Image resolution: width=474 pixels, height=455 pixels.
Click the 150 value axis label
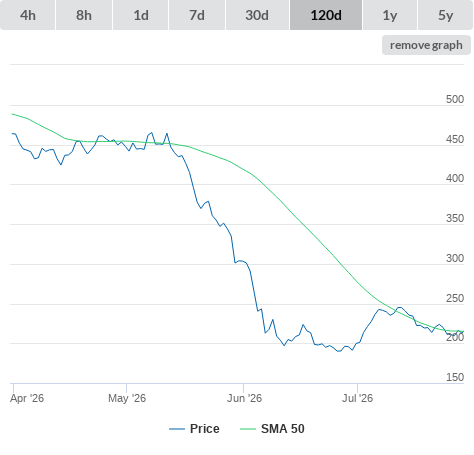point(455,377)
